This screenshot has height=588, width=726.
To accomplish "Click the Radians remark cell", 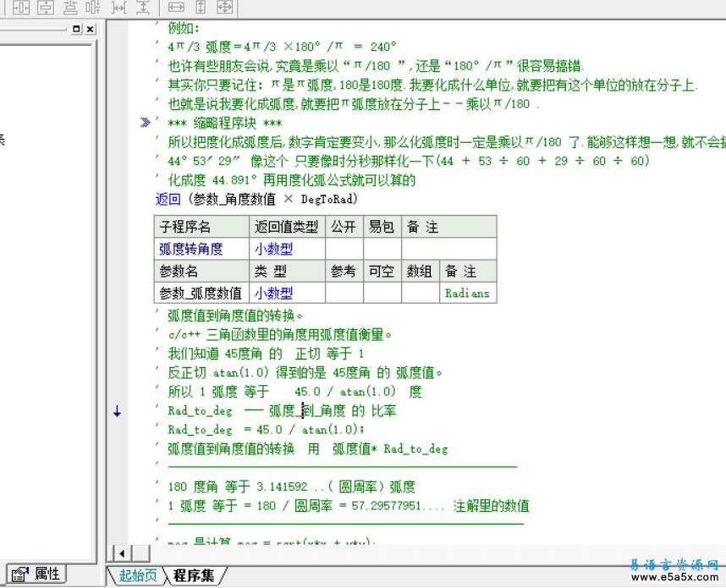I will point(468,293).
